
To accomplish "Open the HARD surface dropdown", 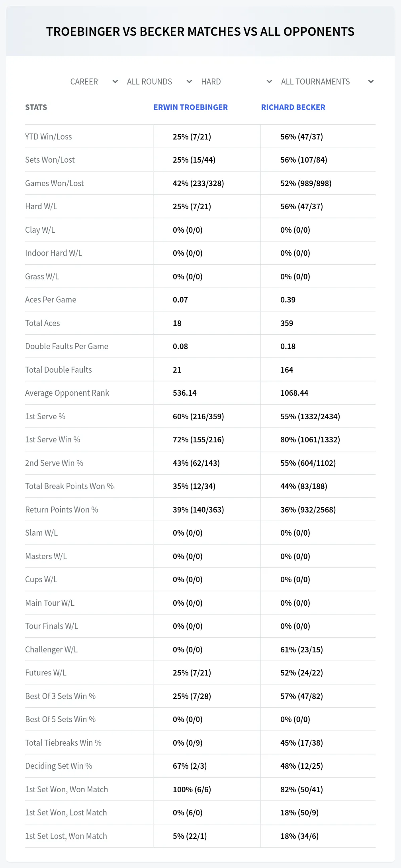I will [x=237, y=82].
